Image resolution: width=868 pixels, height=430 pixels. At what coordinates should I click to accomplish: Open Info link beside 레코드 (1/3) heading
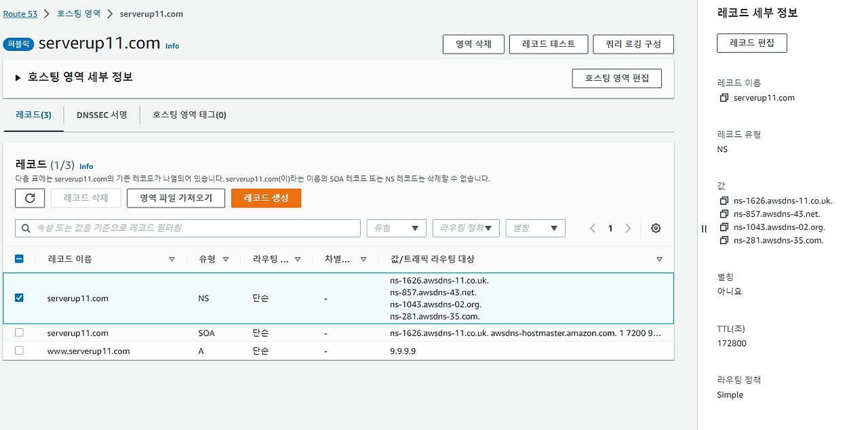[86, 166]
